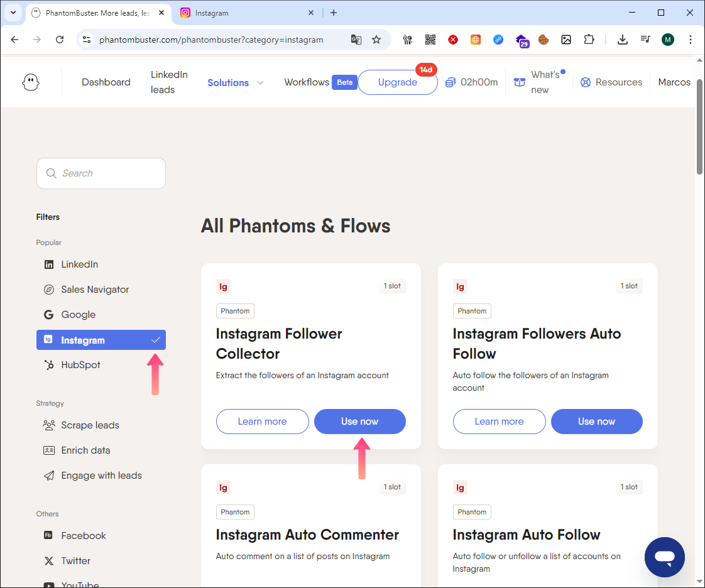Open LinkedIn leads in navigation

(x=169, y=82)
